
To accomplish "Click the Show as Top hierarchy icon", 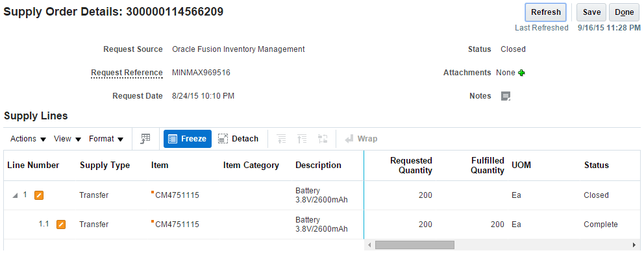I will pyautogui.click(x=323, y=139).
